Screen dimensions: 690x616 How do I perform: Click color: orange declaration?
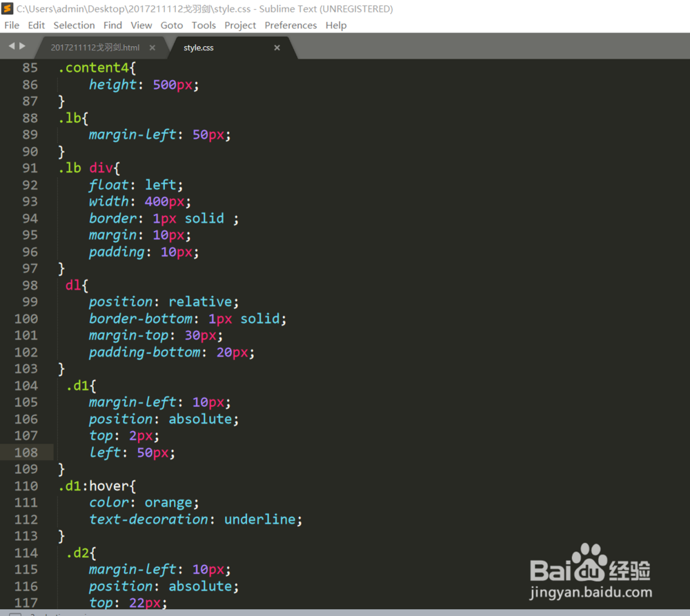(x=144, y=502)
